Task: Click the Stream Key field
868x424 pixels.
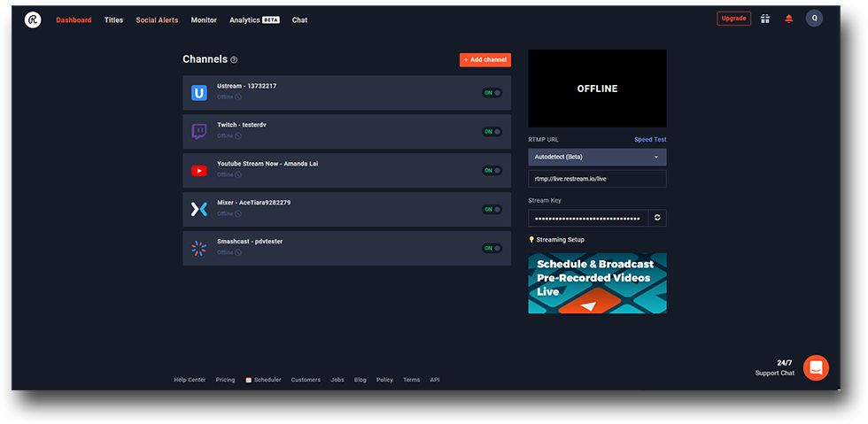Action: click(x=588, y=218)
